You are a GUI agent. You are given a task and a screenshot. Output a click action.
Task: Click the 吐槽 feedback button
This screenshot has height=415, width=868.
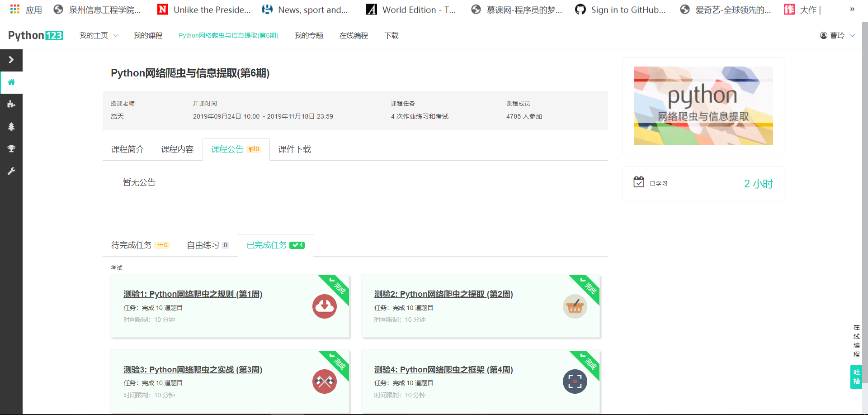[x=856, y=377]
